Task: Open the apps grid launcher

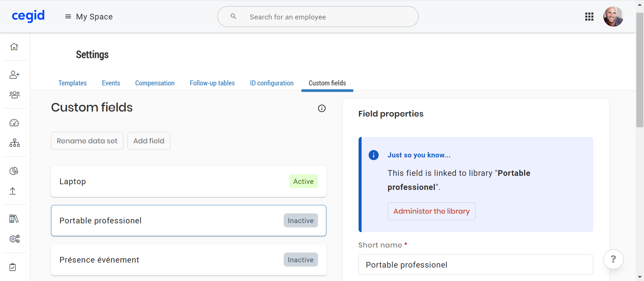Action: [589, 17]
